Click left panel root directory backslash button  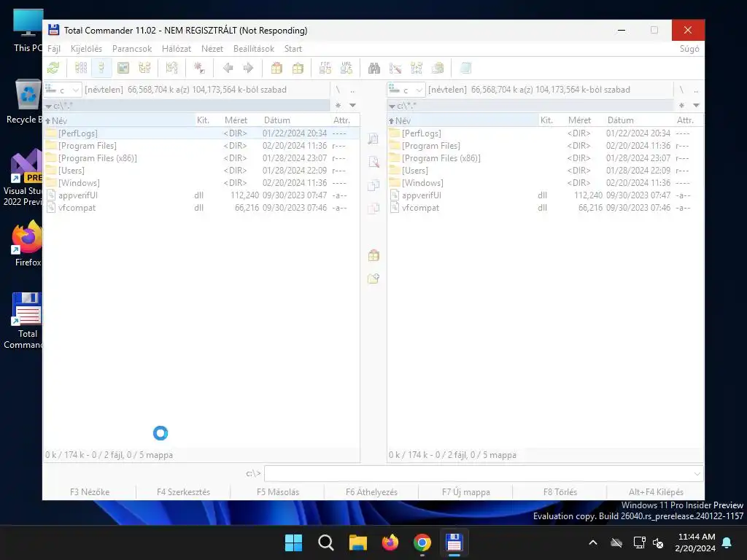(338, 90)
